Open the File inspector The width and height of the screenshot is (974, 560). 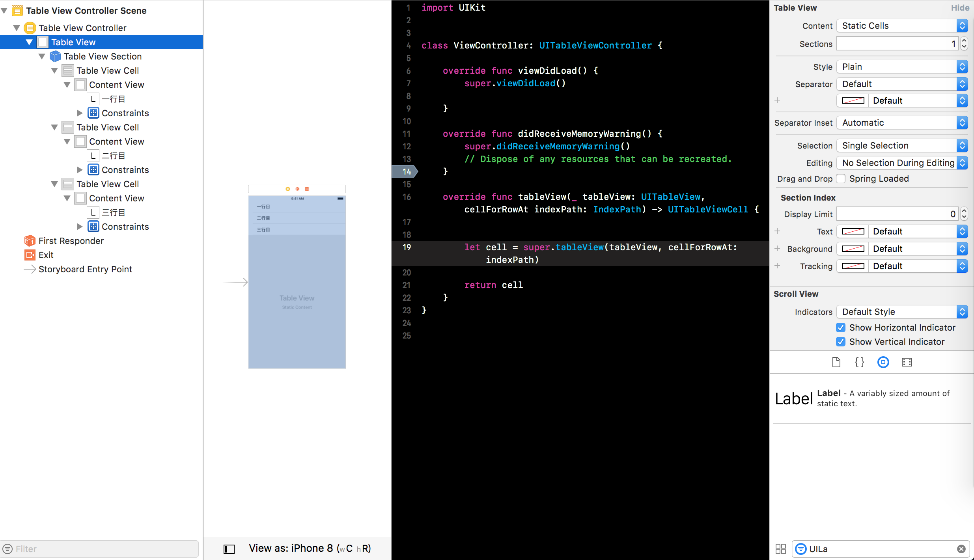tap(836, 362)
